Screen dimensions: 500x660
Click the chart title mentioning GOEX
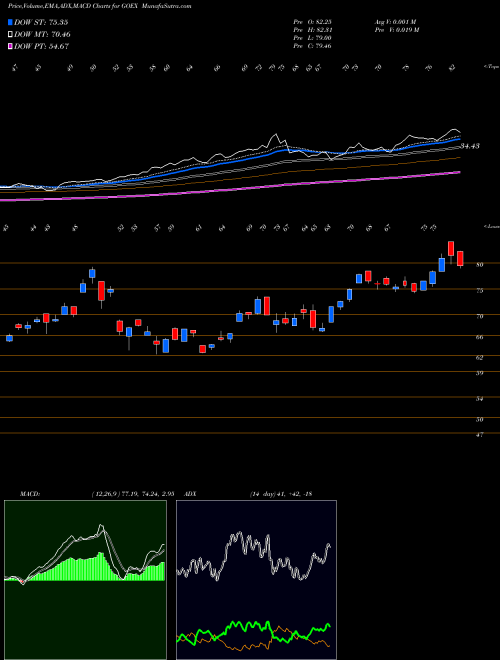[100, 6]
